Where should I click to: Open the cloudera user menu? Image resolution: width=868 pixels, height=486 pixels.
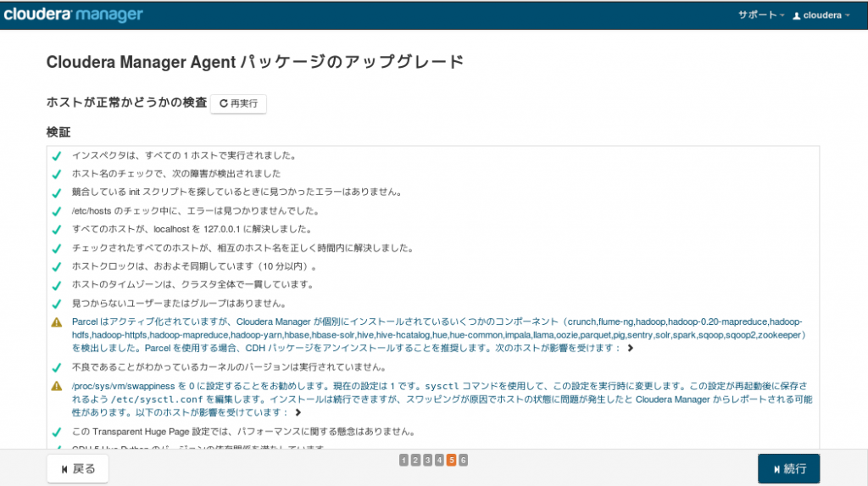[821, 15]
